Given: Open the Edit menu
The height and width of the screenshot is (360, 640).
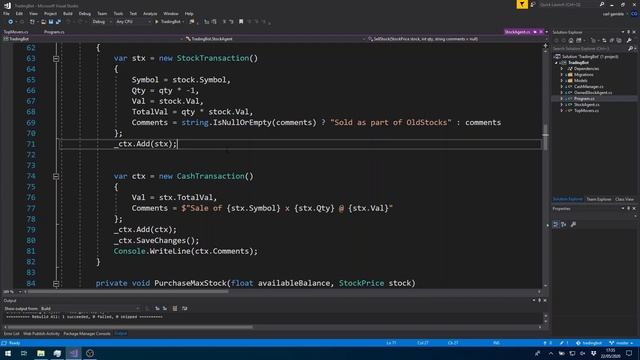Looking at the screenshot, I should pyautogui.click(x=19, y=13).
